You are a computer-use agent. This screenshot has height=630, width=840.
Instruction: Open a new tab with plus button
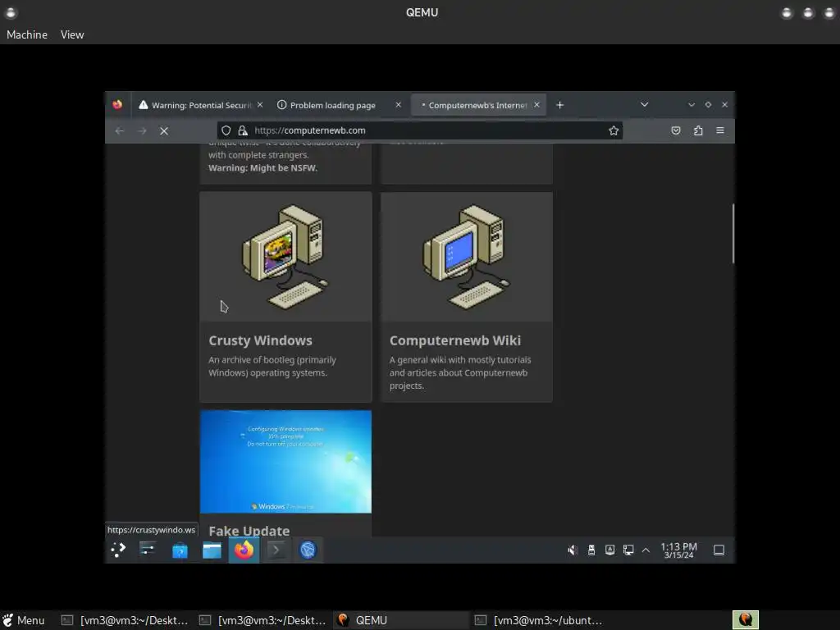pyautogui.click(x=559, y=105)
